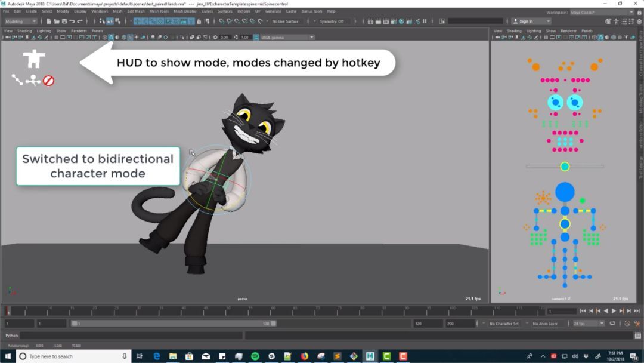This screenshot has width=644, height=363.
Task: Toggle snap to grids
Action: pyautogui.click(x=221, y=21)
